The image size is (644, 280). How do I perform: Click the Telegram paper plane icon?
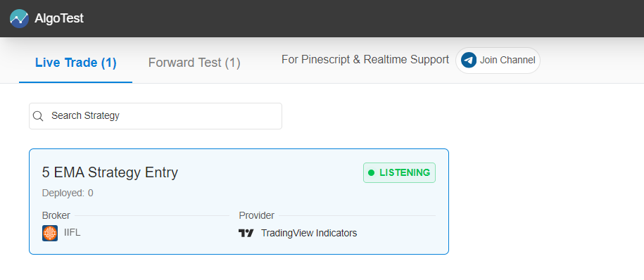pyautogui.click(x=469, y=61)
